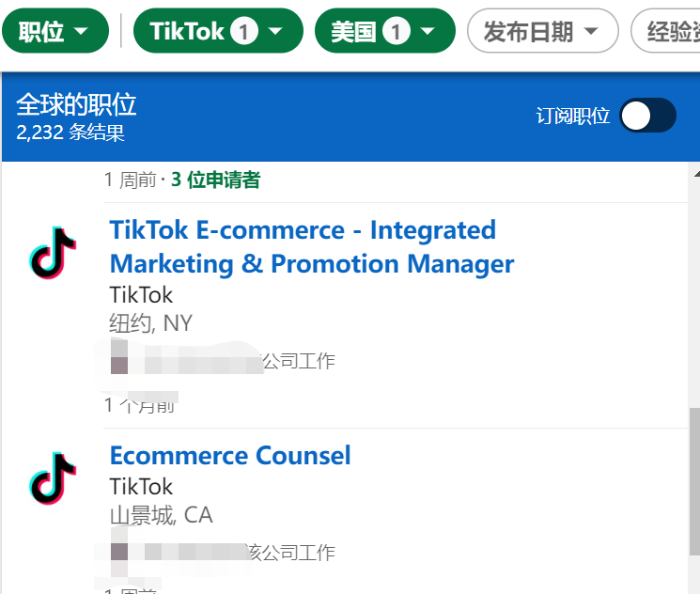Click the scroll-up arrow of results list
Image resolution: width=700 pixels, height=594 pixels.
pyautogui.click(x=695, y=174)
